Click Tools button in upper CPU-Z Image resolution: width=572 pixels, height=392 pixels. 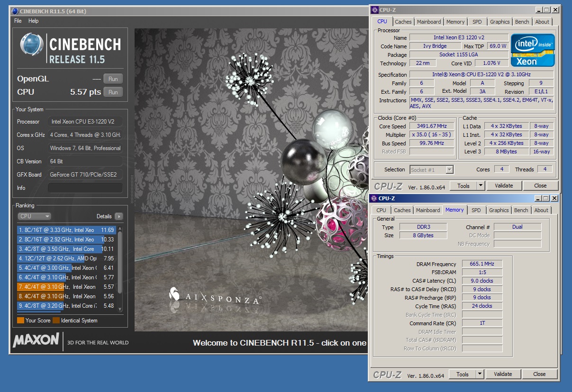coord(463,186)
